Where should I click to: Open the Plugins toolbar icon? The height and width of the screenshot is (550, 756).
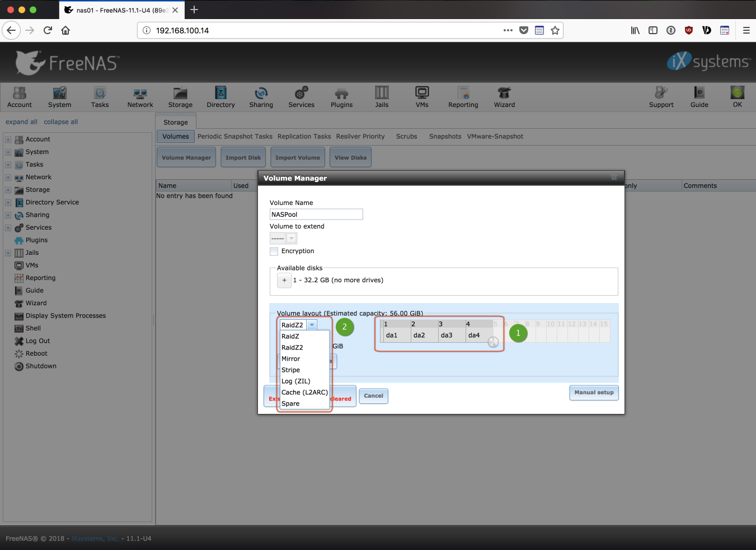[x=341, y=97]
